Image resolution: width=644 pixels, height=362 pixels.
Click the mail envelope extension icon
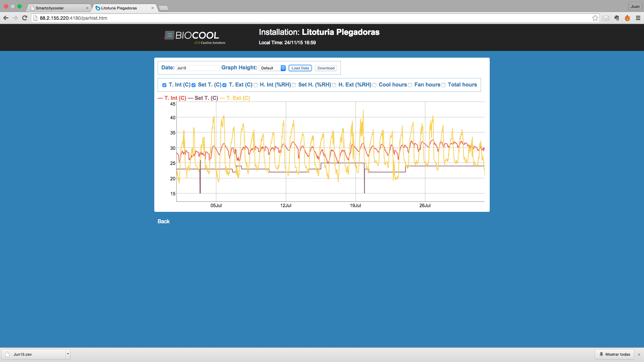pyautogui.click(x=606, y=18)
